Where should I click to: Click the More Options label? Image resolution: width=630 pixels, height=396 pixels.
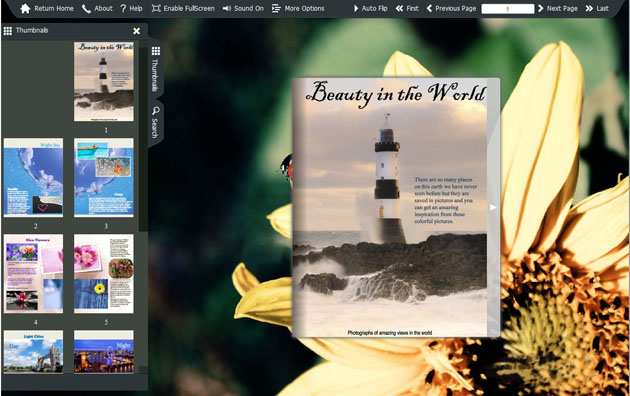coord(304,8)
